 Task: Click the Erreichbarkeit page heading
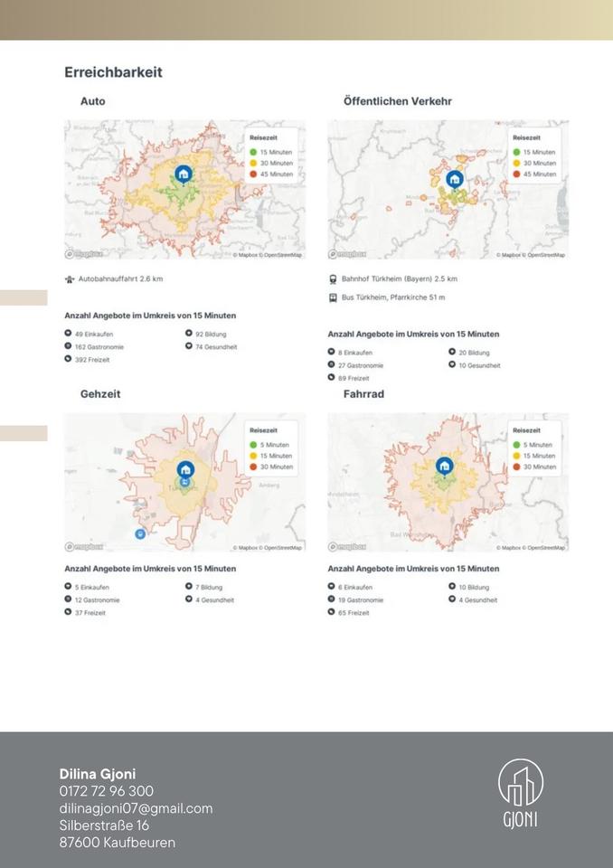tap(113, 72)
